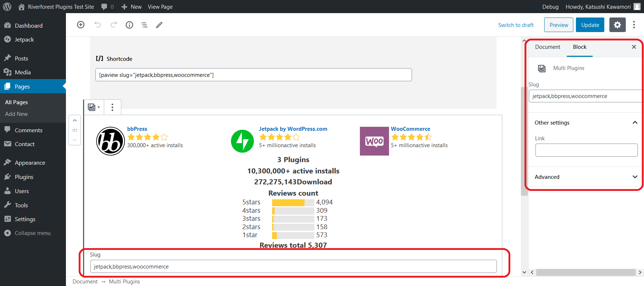Open the Debug admin bar item

(550, 7)
